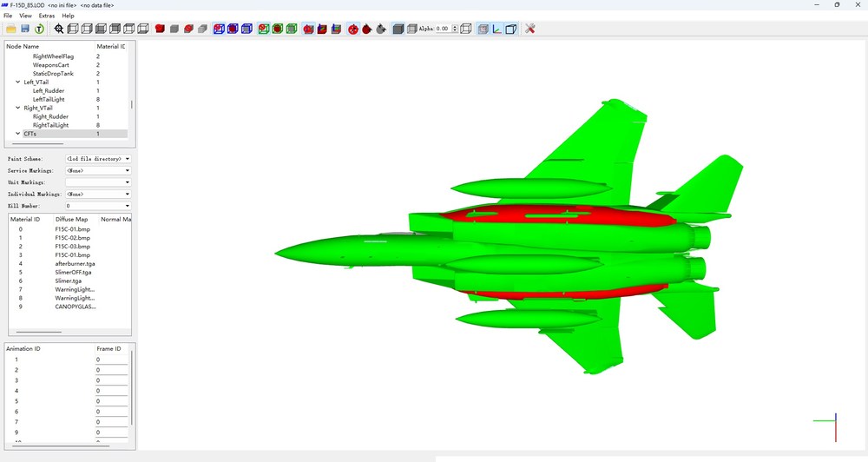Image resolution: width=868 pixels, height=462 pixels.
Task: Click the Alpha value spinner arrows
Action: pos(455,29)
